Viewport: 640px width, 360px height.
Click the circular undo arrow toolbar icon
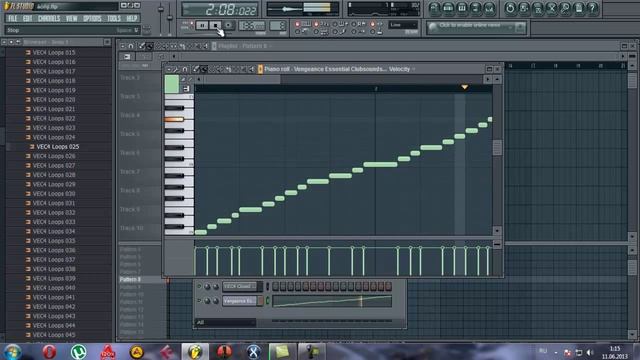[510, 8]
